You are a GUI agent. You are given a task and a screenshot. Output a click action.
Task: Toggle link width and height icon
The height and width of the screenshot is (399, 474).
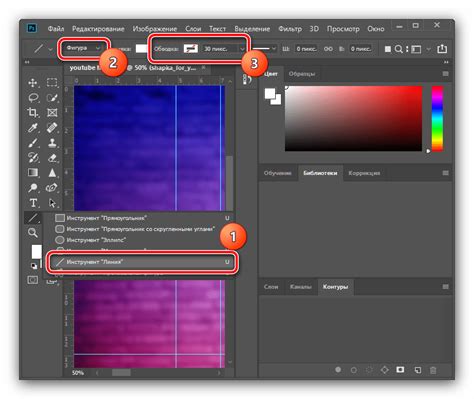(x=328, y=49)
